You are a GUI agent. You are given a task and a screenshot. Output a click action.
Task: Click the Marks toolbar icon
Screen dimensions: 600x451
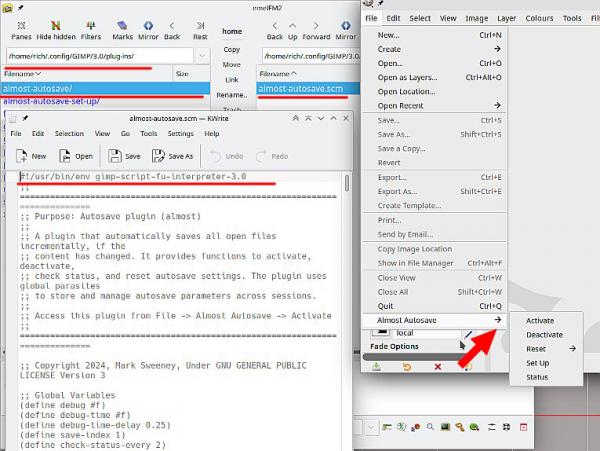122,26
